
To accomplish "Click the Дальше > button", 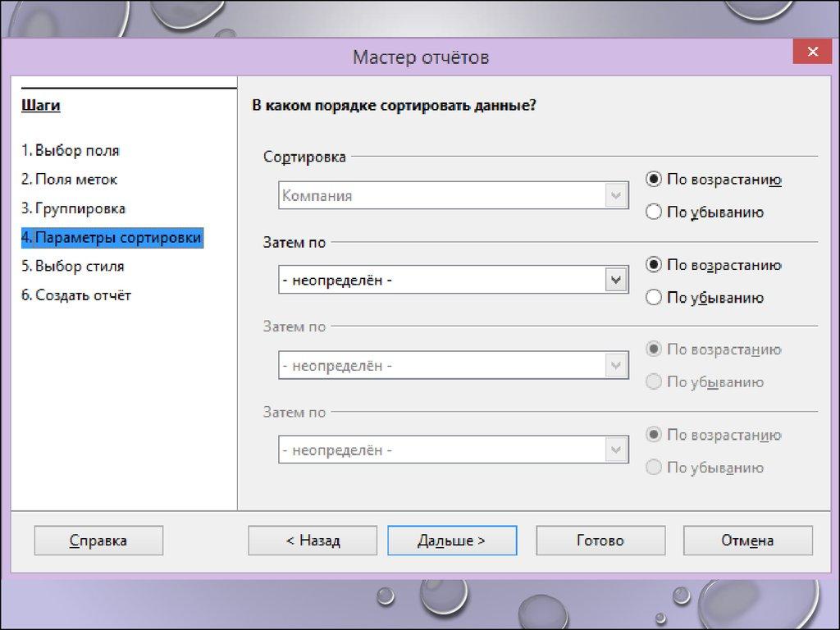I will (x=452, y=541).
